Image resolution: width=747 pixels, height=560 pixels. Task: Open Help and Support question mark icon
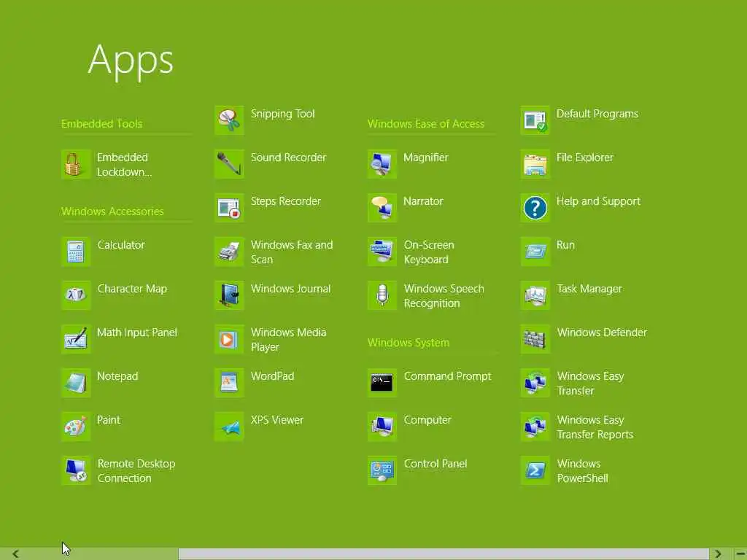click(535, 208)
